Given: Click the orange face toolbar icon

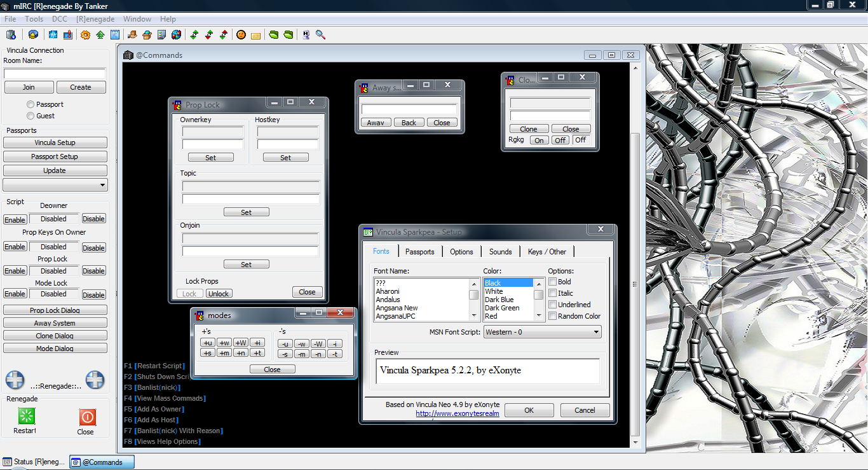Looking at the screenshot, I should (x=241, y=34).
